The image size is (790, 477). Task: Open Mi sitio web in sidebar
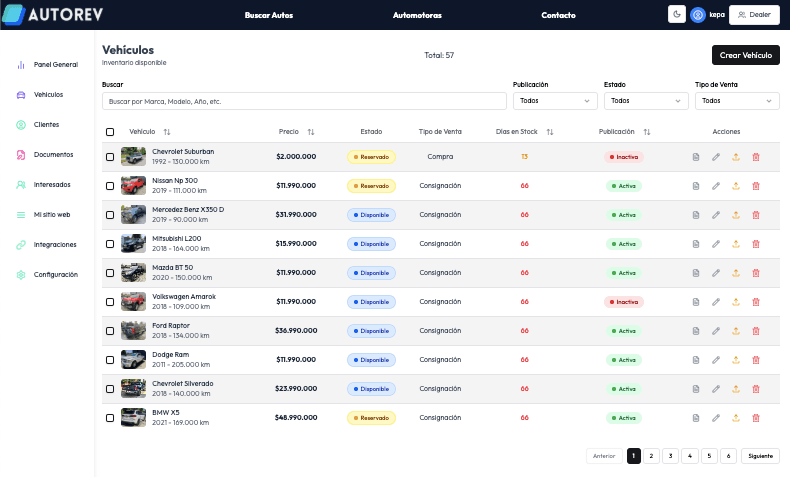43,215
